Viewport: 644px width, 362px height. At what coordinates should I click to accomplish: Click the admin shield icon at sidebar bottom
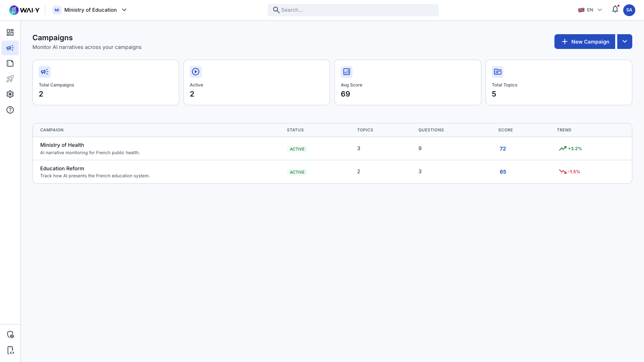(10, 335)
